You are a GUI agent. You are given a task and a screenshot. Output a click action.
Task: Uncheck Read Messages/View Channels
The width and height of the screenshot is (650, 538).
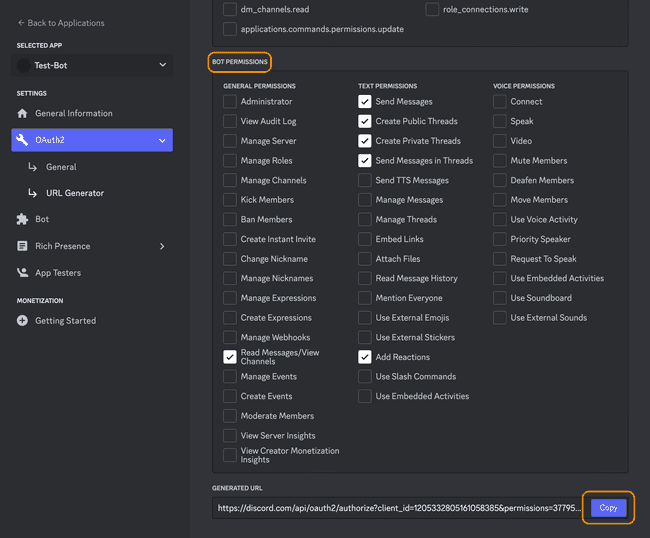coord(230,357)
